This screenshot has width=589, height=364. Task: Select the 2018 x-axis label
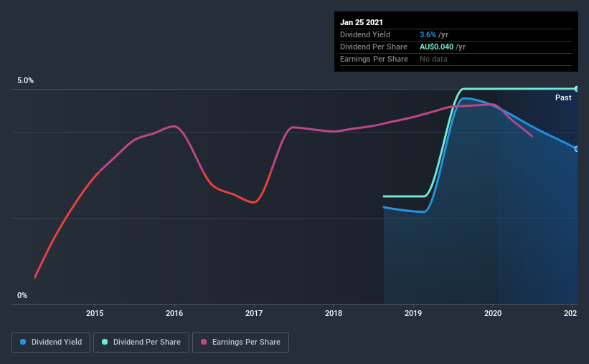pyautogui.click(x=334, y=313)
